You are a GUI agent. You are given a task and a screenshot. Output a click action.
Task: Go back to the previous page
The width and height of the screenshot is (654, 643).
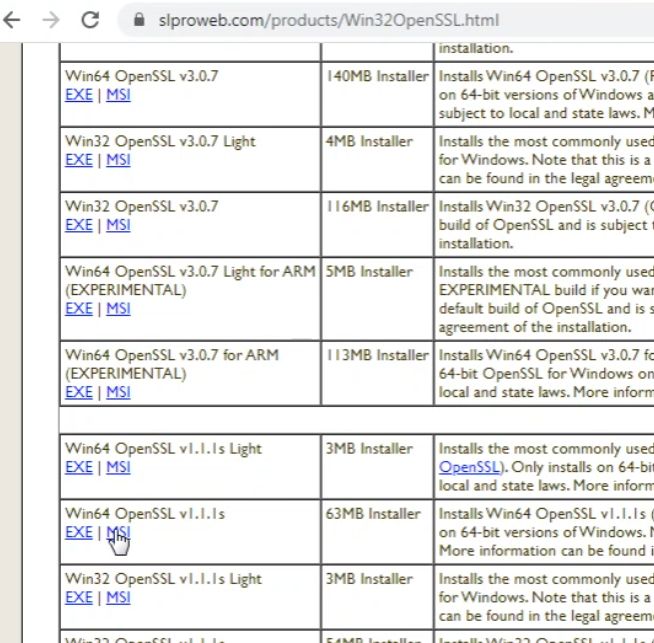coord(11,20)
